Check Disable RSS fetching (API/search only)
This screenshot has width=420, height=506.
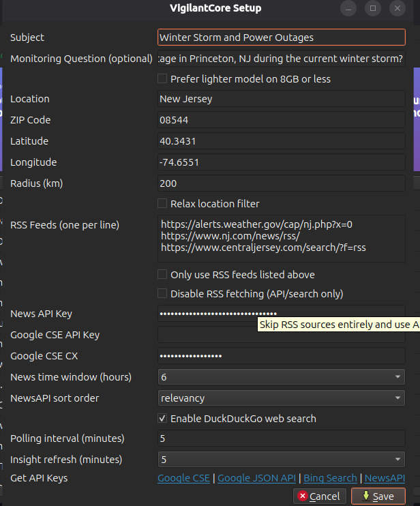pos(162,294)
